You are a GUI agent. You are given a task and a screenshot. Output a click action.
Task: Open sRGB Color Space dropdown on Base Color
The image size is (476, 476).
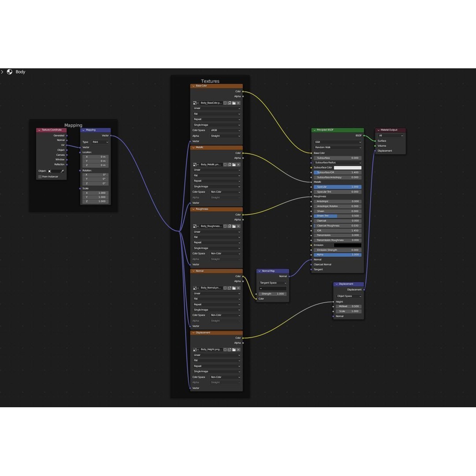[x=225, y=130]
